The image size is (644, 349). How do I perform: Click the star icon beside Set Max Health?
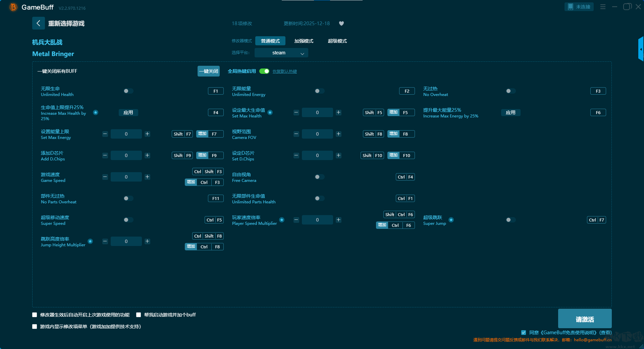click(x=270, y=113)
